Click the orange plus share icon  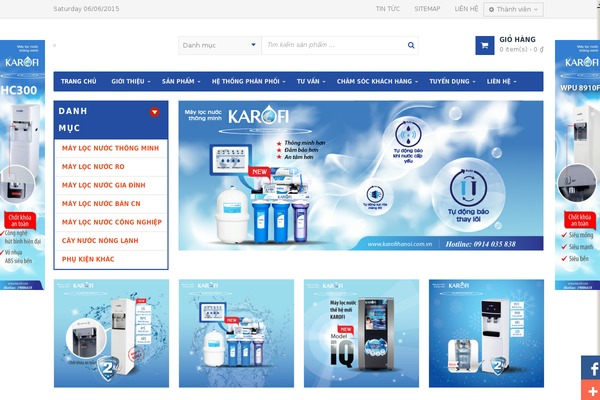(x=592, y=390)
